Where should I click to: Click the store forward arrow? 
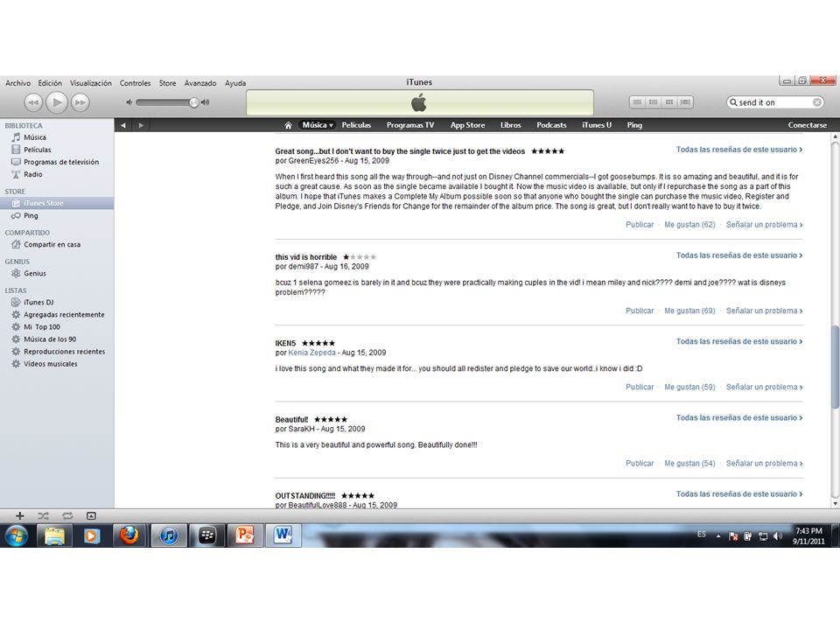pyautogui.click(x=141, y=125)
